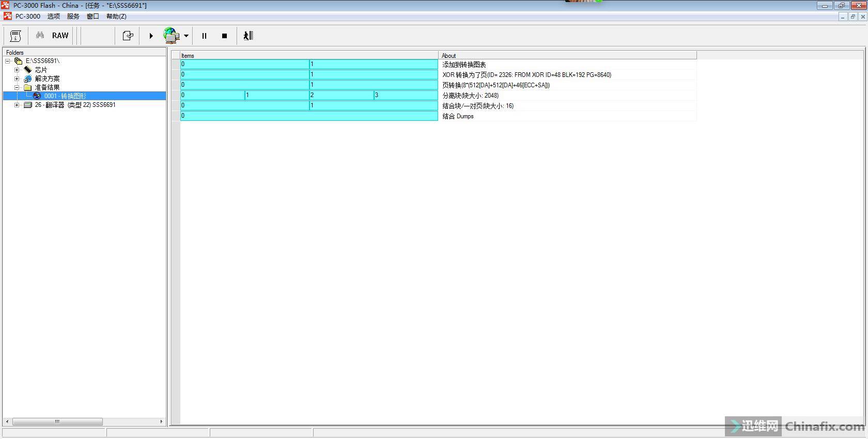Image resolution: width=868 pixels, height=439 pixels.
Task: Click the Folders scrollbar left arrow
Action: pos(7,421)
